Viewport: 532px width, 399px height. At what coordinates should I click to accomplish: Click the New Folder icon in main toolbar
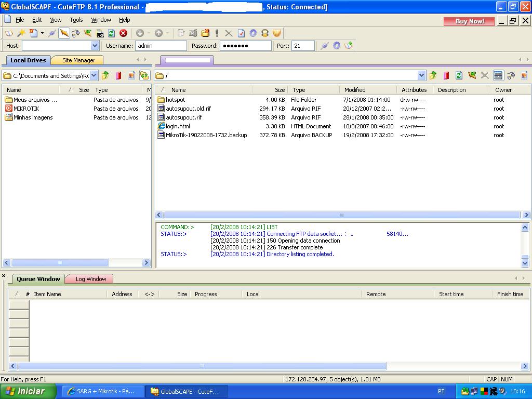[x=205, y=33]
